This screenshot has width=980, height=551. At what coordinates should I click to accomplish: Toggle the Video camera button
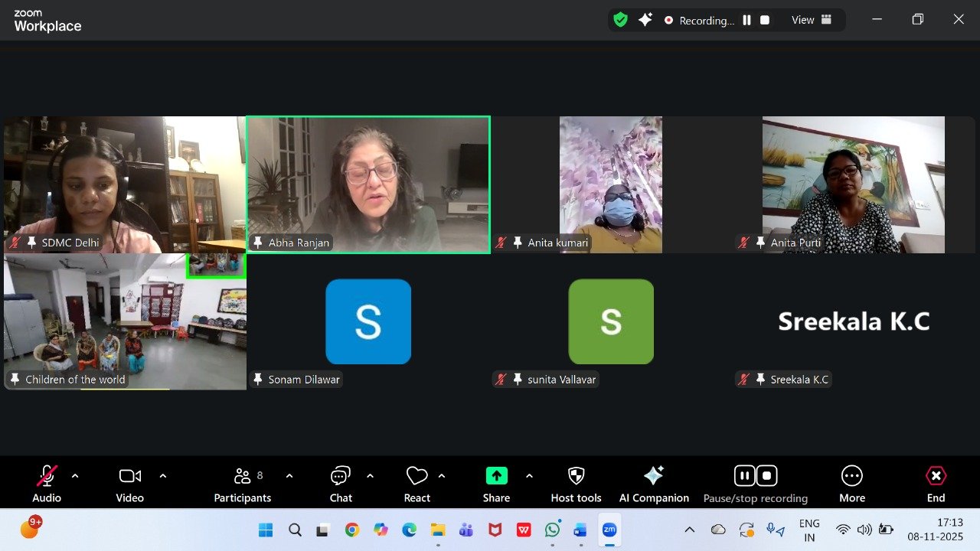pyautogui.click(x=129, y=484)
